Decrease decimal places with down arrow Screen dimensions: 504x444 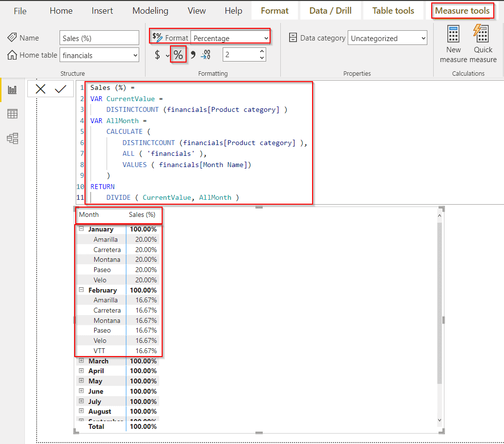pos(262,58)
